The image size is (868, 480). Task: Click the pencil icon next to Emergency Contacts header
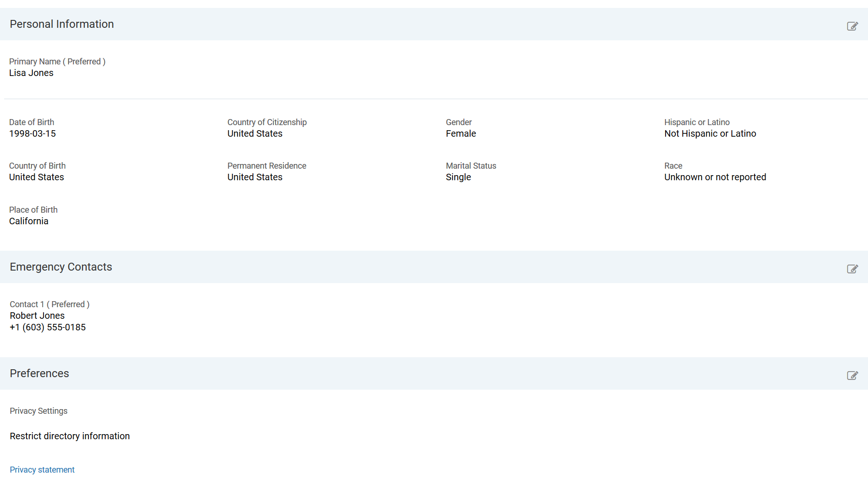853,269
